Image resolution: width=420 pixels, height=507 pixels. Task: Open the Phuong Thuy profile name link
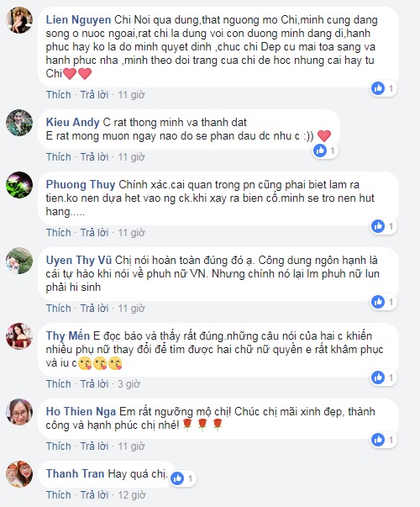(81, 184)
